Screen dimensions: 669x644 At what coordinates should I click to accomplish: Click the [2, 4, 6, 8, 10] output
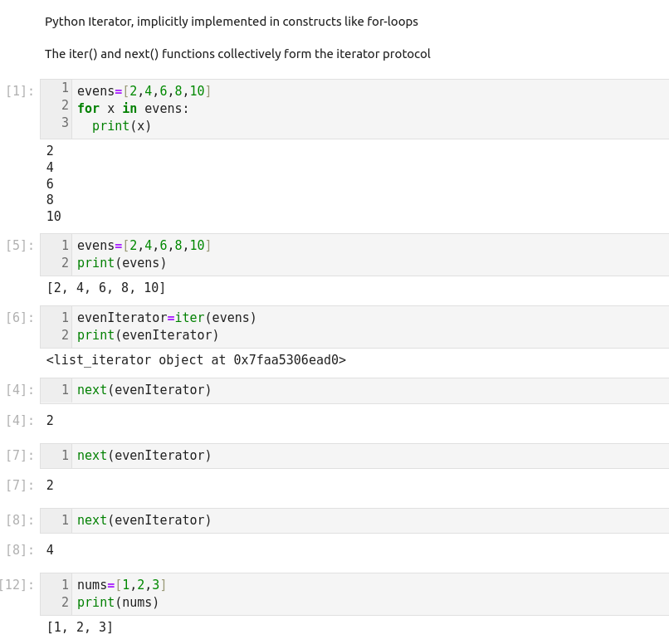[106, 288]
